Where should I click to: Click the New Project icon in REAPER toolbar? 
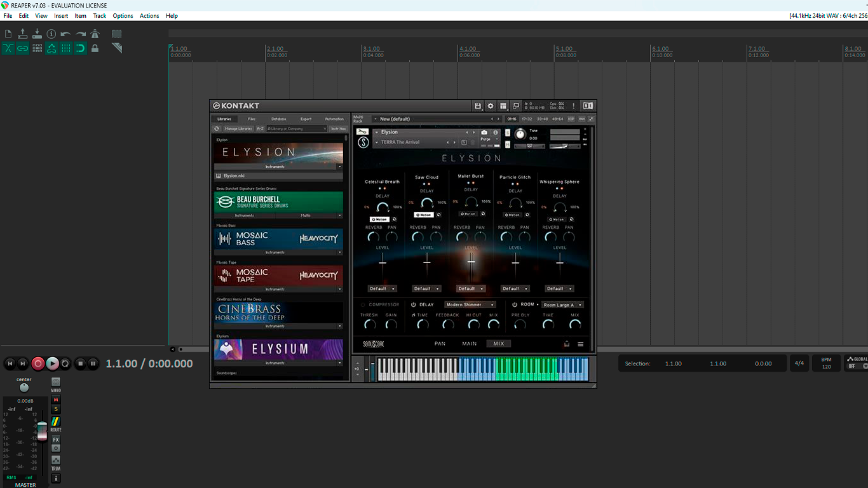pyautogui.click(x=8, y=34)
